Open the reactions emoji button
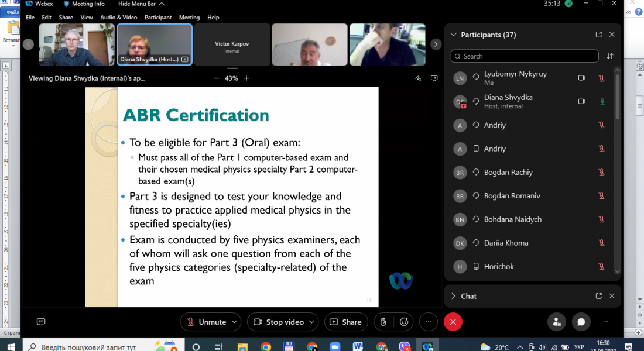This screenshot has width=644, height=351. coord(404,322)
